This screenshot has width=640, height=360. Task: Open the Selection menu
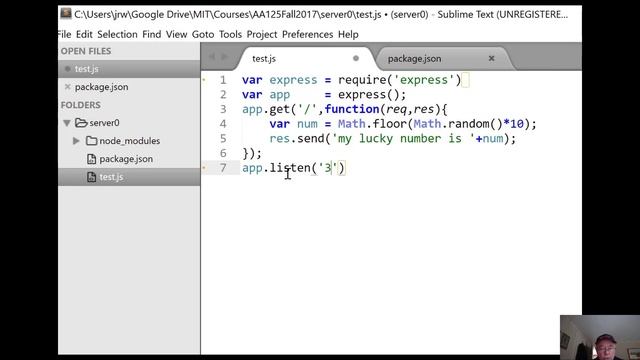tap(117, 34)
